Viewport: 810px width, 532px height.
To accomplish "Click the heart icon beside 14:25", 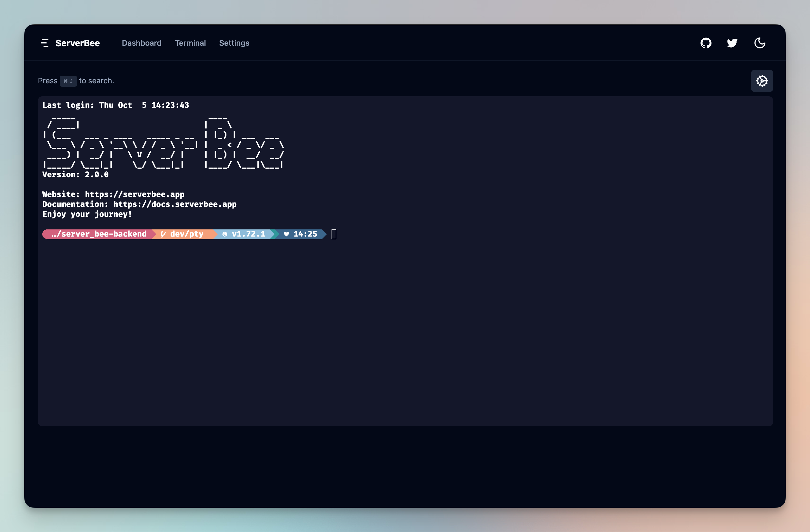I will click(x=286, y=234).
